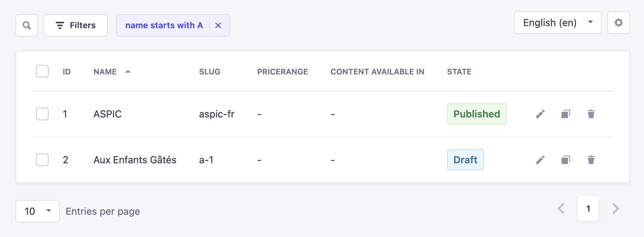Viewport: 644px width, 237px height.
Task: Duplicate the Aux Enfants Gâtés entry
Action: pos(565,160)
